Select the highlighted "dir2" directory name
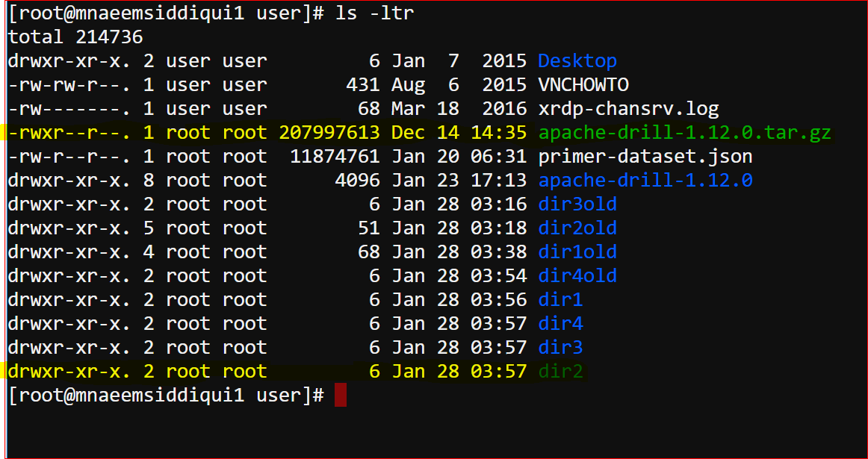The height and width of the screenshot is (459, 868). [561, 371]
